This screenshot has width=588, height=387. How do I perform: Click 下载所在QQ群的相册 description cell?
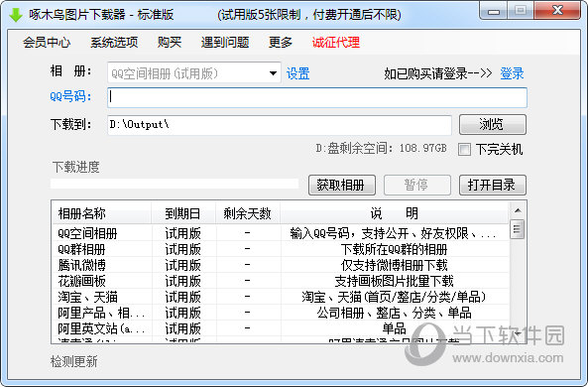point(394,249)
